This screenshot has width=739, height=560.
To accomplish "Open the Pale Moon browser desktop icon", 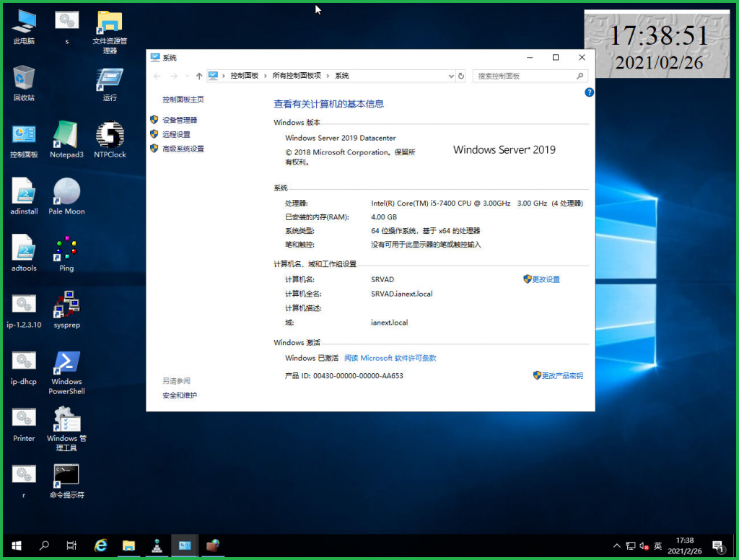I will tap(66, 192).
